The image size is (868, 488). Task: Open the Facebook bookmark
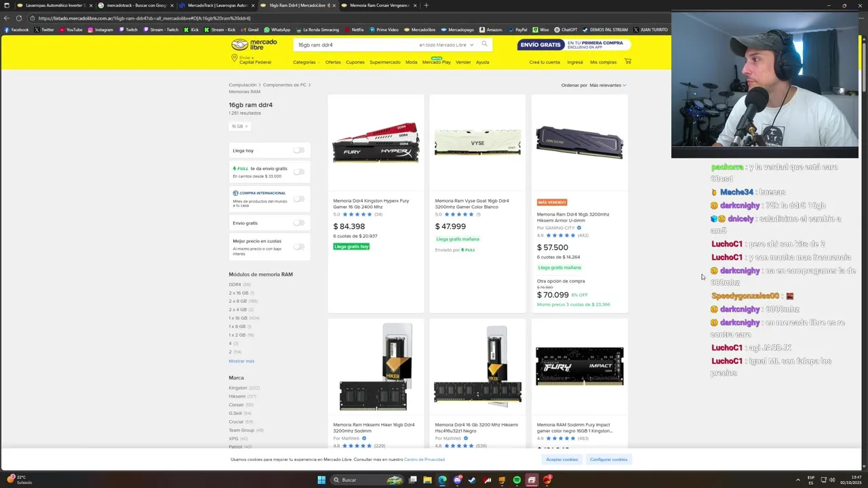click(x=16, y=30)
